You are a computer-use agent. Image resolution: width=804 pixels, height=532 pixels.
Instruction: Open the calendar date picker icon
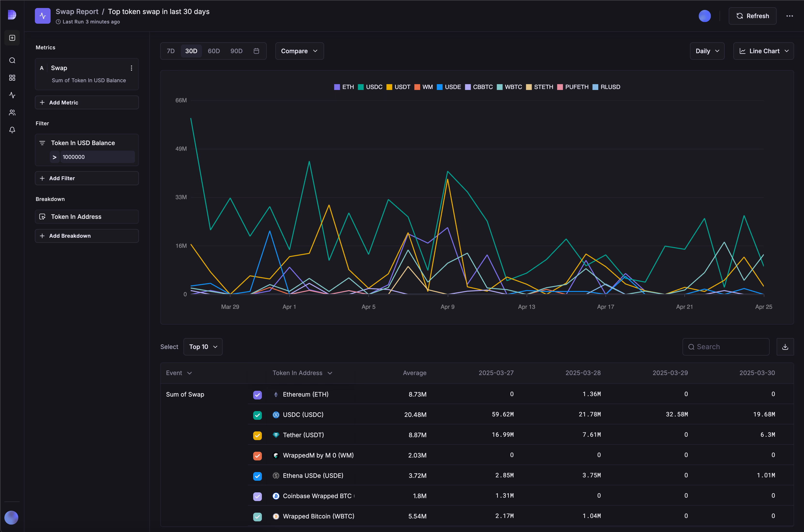point(256,51)
